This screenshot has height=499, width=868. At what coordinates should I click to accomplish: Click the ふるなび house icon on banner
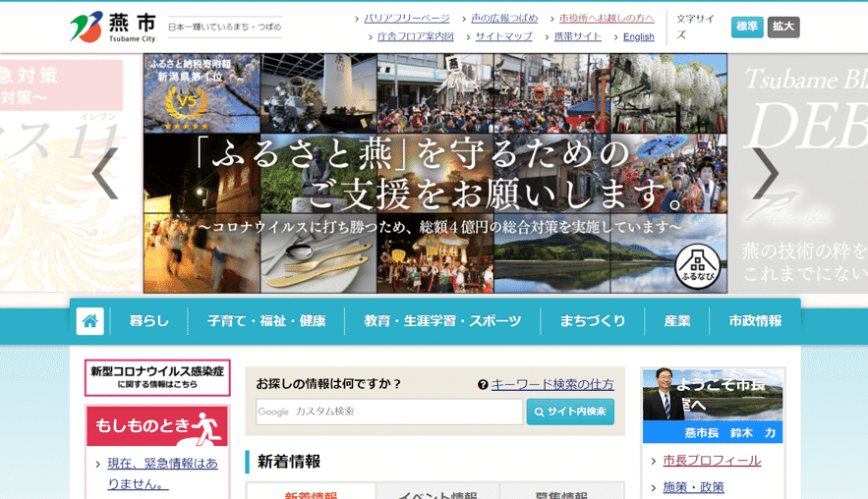[x=697, y=265]
